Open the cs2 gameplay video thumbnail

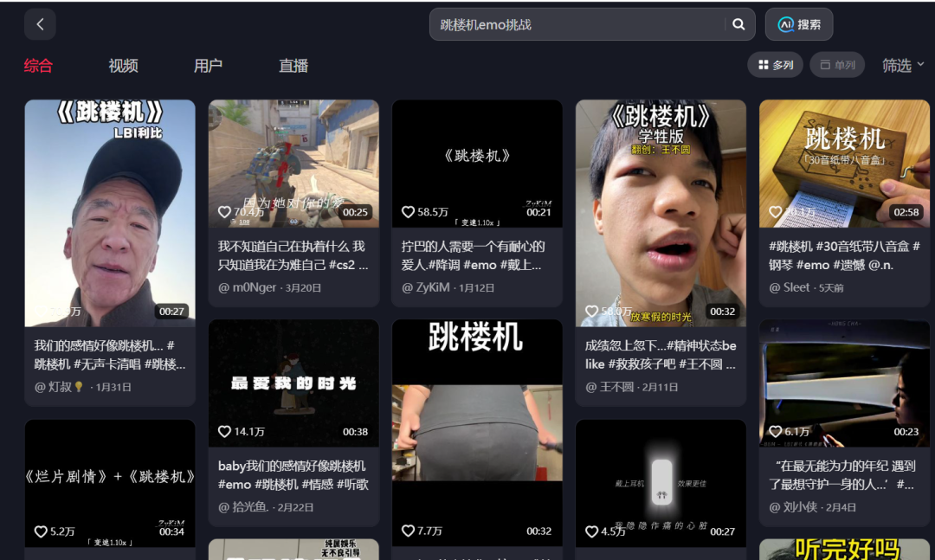click(293, 164)
